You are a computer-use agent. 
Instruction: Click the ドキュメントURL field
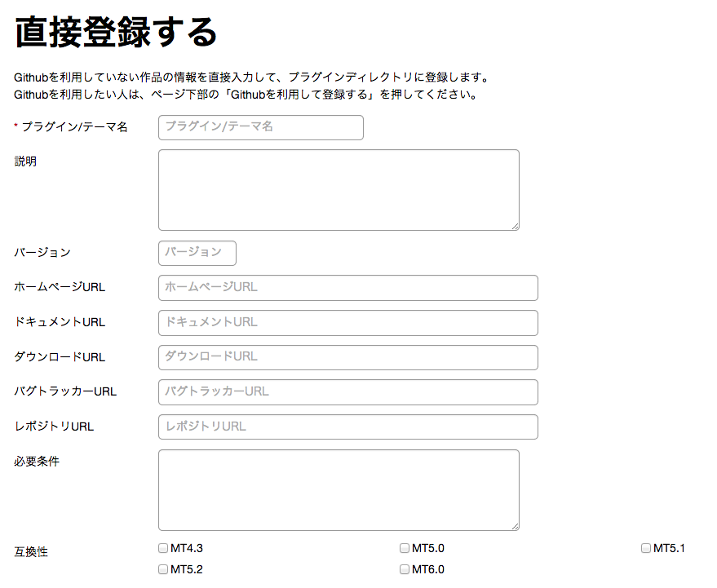348,323
